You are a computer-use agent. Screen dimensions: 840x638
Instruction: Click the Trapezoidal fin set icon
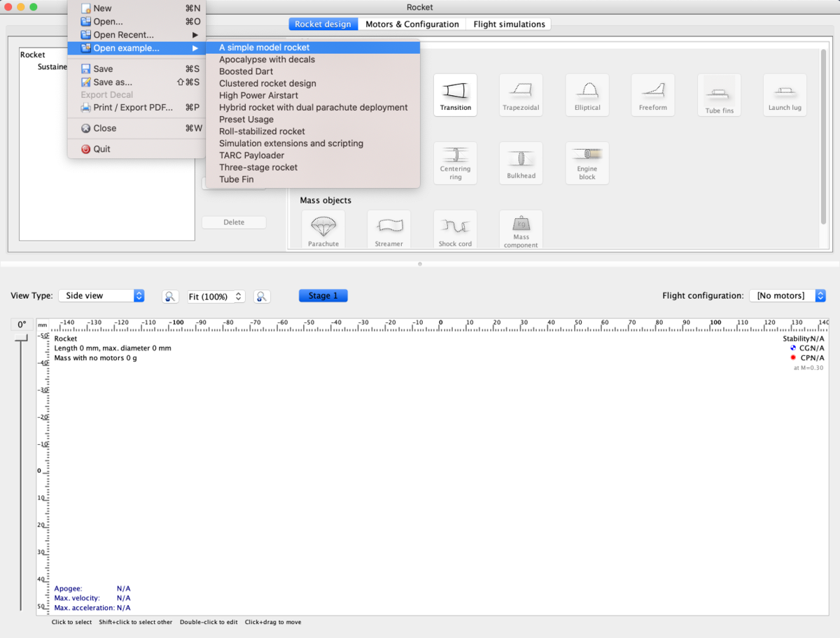click(521, 94)
